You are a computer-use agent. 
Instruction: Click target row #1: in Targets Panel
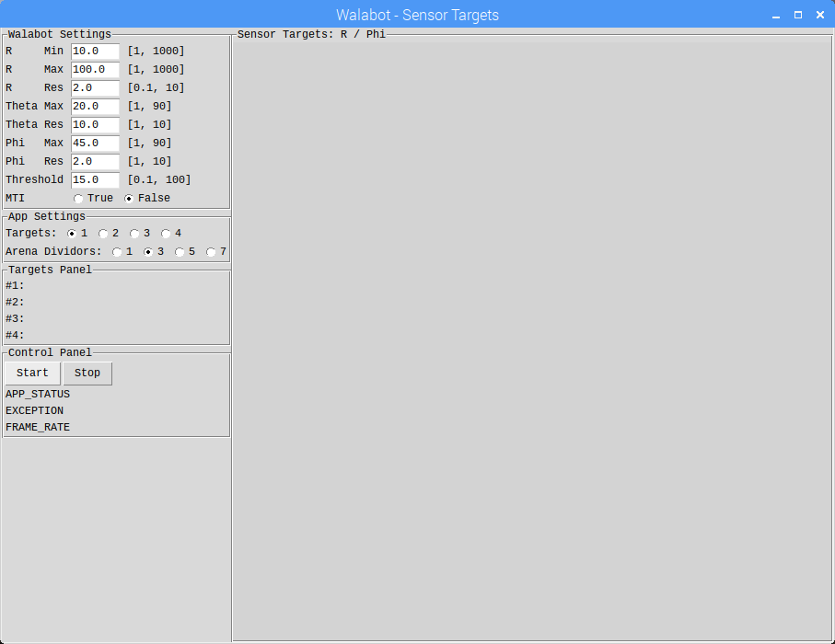[x=15, y=286]
